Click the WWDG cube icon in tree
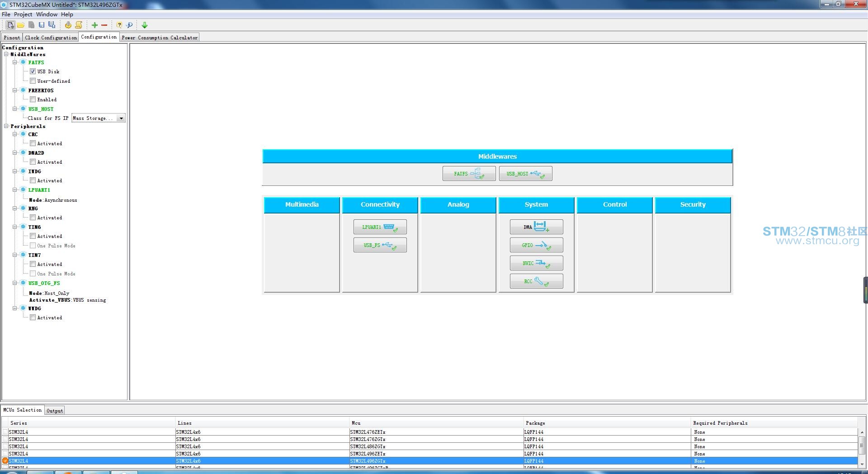Screen dimensions: 868x474 tap(23, 308)
